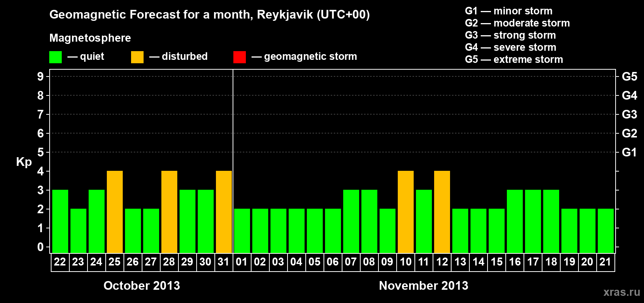This screenshot has height=303, width=644.
Task: Click the green bar for November 21
Action: [x=606, y=231]
